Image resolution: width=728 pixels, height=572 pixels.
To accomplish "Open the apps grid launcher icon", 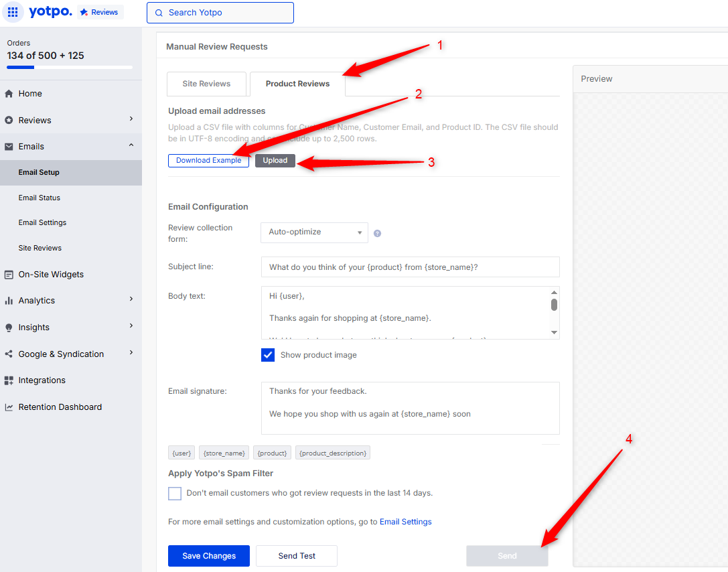I will [x=13, y=12].
